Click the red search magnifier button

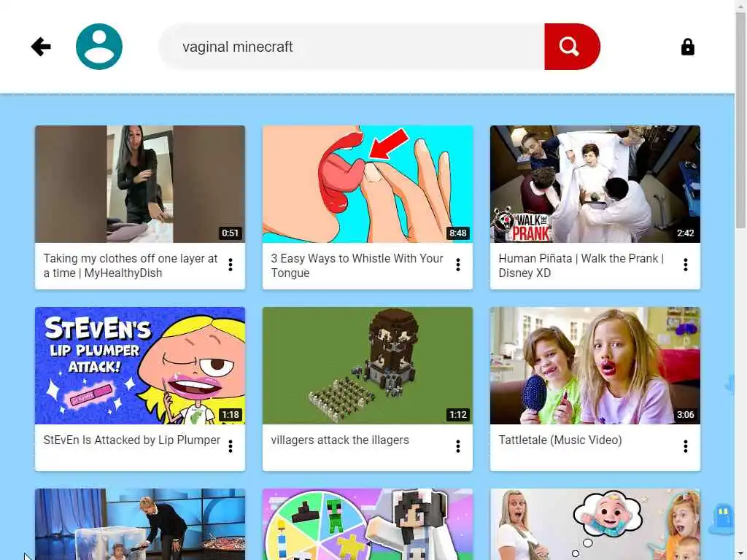pos(572,47)
